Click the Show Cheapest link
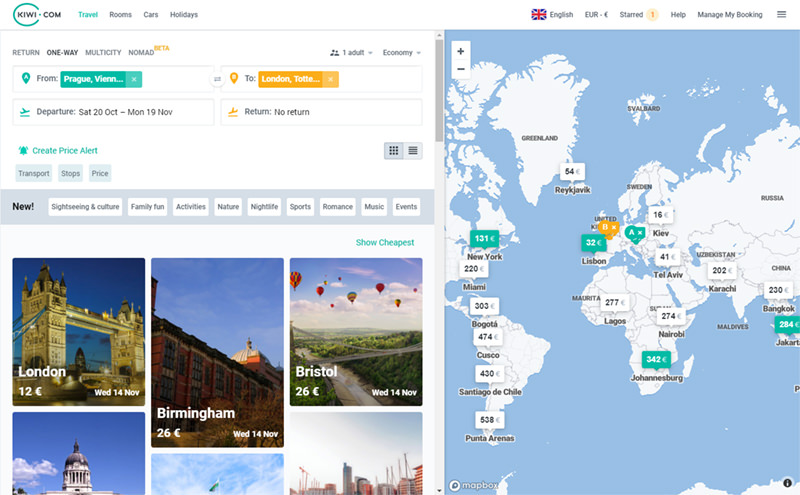Image resolution: width=800 pixels, height=495 pixels. (x=385, y=242)
